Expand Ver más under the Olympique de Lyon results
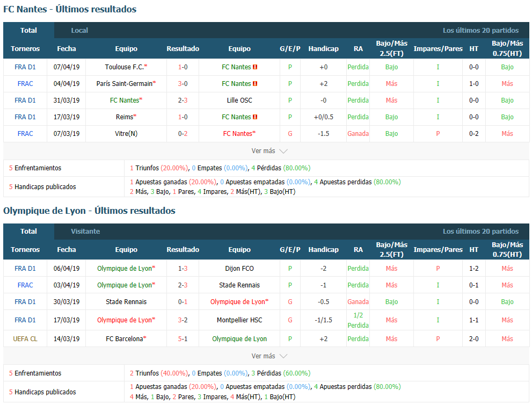The height and width of the screenshot is (404, 532). tap(269, 356)
